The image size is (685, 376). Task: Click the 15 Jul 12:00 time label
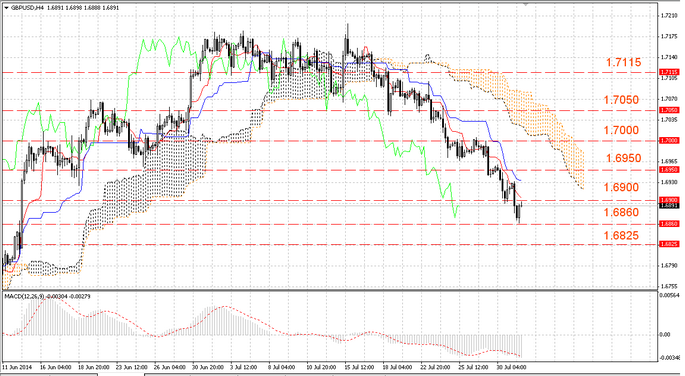point(358,367)
